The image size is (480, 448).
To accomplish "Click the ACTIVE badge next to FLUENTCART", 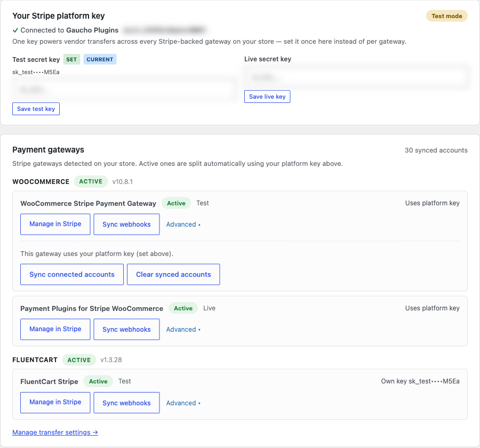I will 79,360.
